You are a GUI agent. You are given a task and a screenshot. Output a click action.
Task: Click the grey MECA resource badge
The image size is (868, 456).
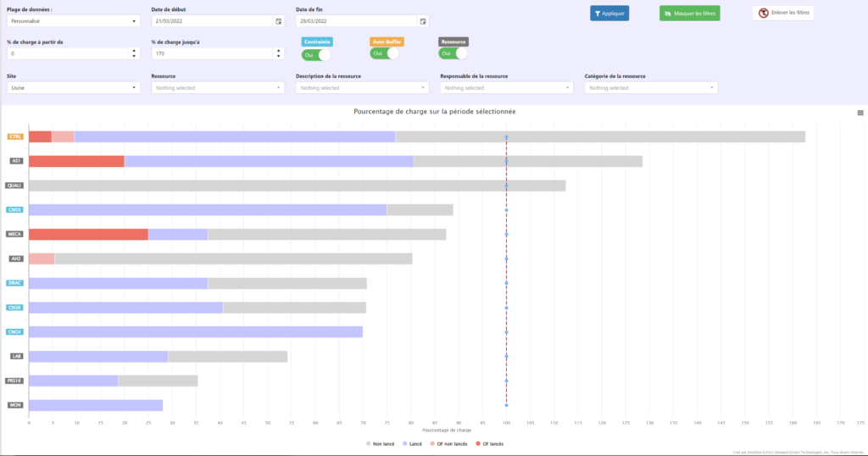coord(15,234)
